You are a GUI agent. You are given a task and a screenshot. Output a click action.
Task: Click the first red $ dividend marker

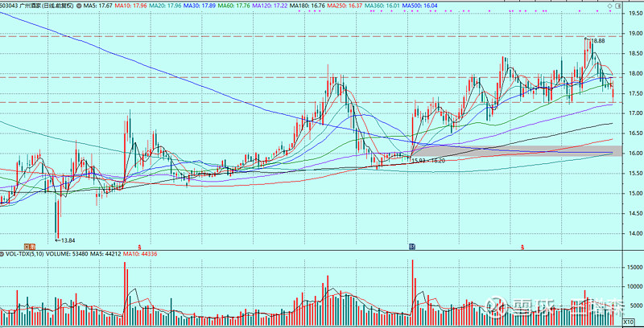[139, 248]
